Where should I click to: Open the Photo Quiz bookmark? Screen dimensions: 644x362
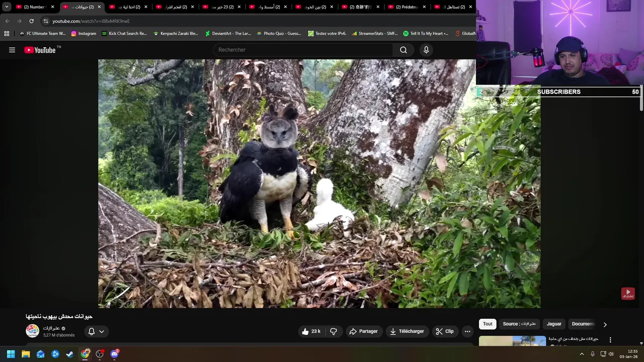pyautogui.click(x=279, y=34)
